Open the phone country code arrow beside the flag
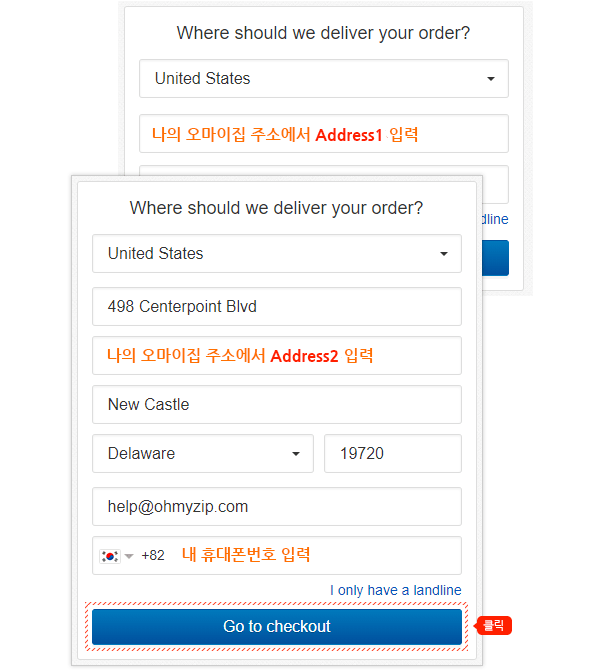Screen dimensions: 600x670 tap(129, 556)
